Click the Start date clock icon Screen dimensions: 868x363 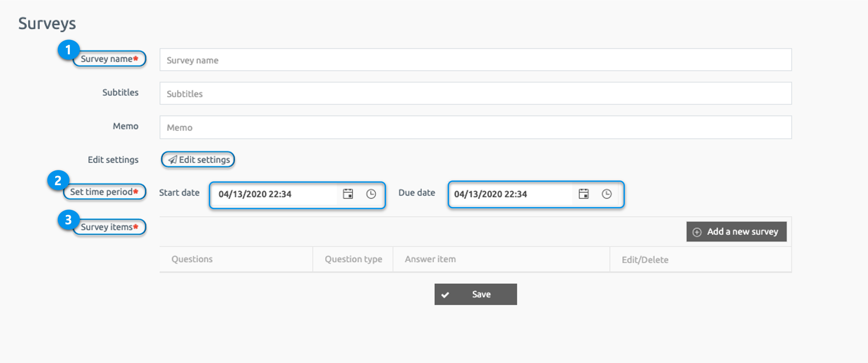coord(371,194)
